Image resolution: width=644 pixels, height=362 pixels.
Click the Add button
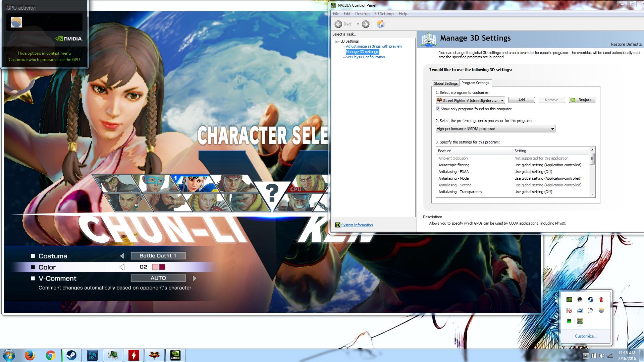[522, 100]
